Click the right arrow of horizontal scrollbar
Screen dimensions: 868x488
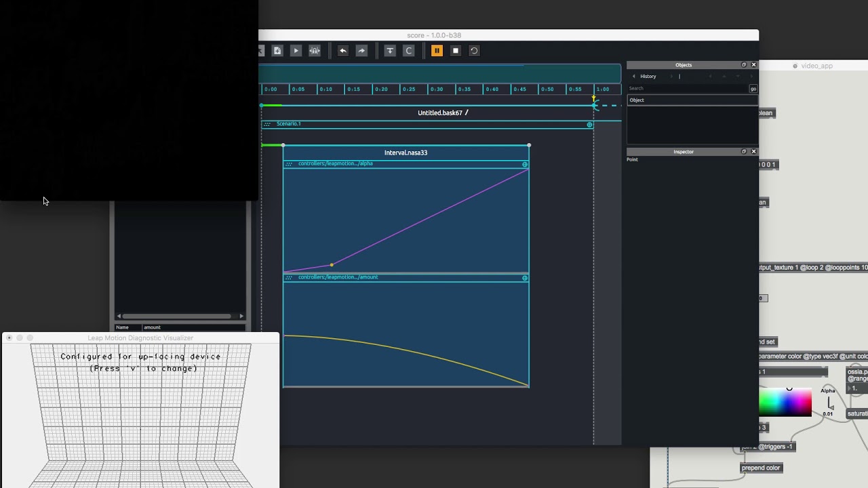pos(241,316)
